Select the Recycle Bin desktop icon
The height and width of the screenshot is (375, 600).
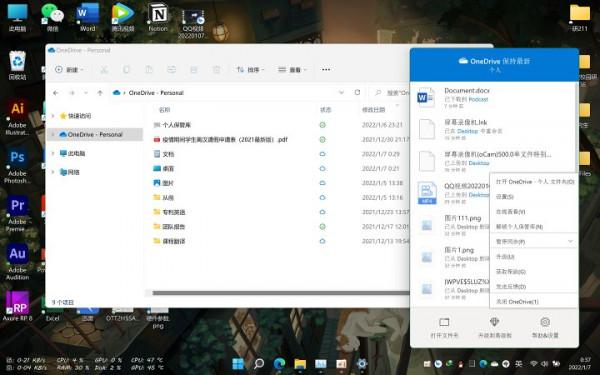click(x=17, y=65)
